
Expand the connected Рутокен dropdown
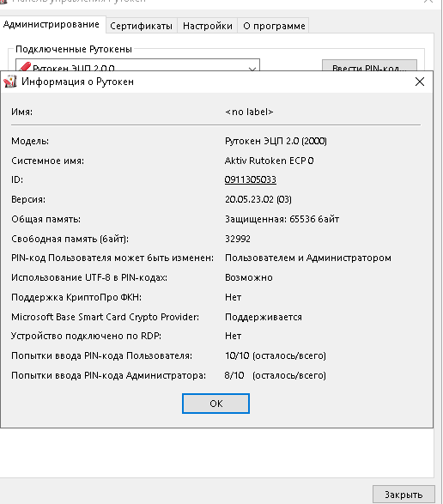coord(252,68)
